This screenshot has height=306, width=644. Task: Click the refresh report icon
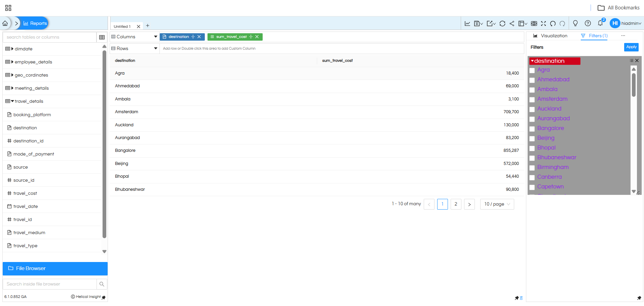coord(502,24)
